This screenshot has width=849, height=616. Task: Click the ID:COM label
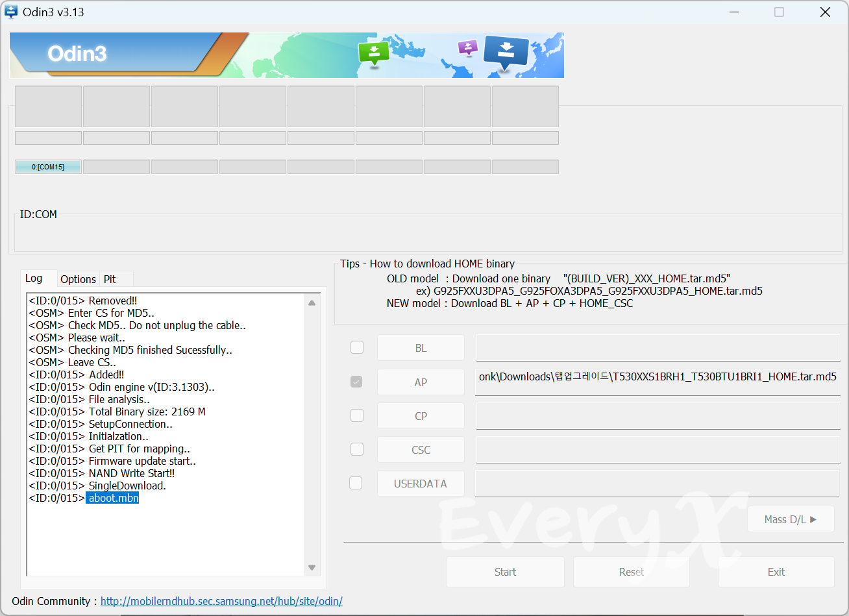point(38,214)
